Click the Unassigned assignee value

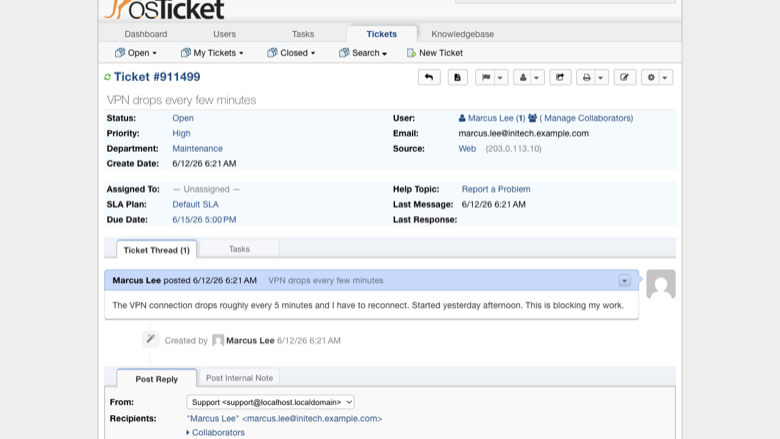(206, 189)
